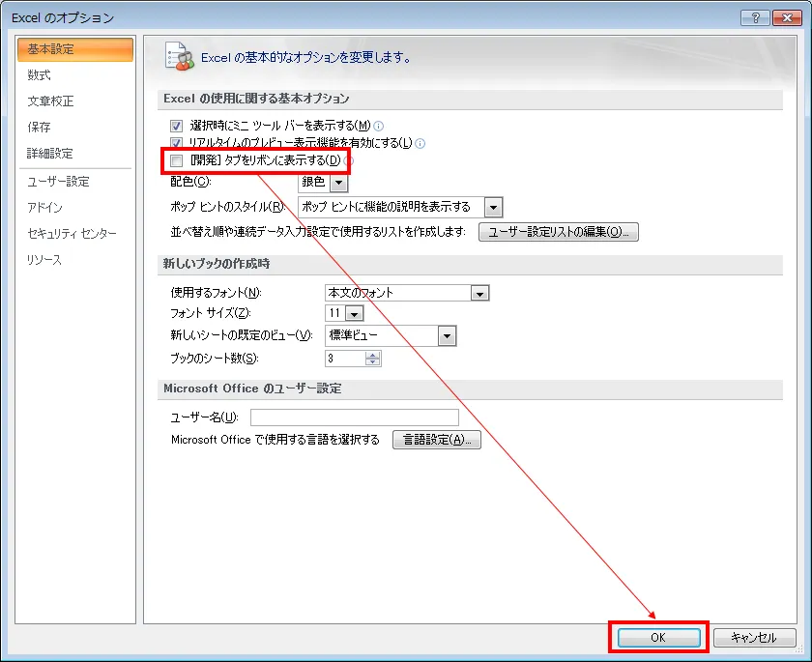The width and height of the screenshot is (812, 662).
Task: Toggle リアルタイムのプレビュー表示機能 checkbox
Action: 177,142
